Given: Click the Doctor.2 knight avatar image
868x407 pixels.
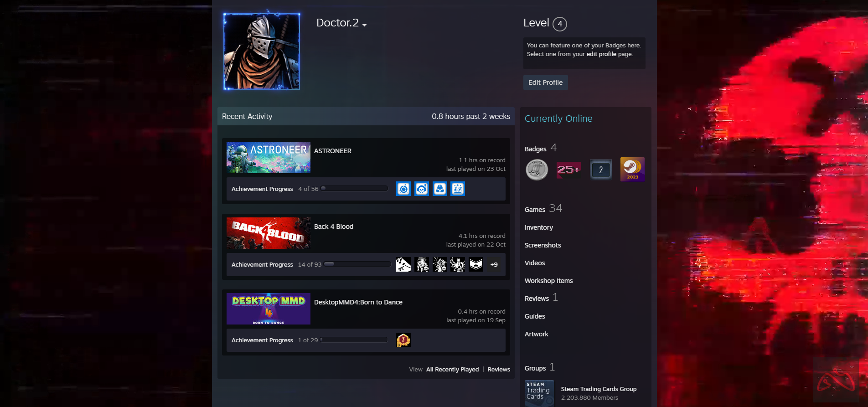Looking at the screenshot, I should point(262,51).
